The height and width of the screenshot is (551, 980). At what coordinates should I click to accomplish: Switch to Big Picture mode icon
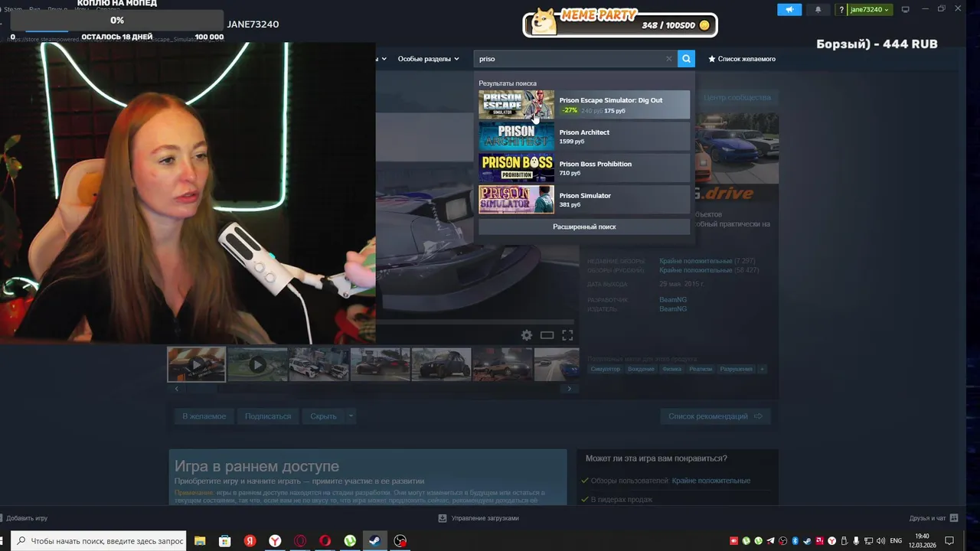(906, 9)
